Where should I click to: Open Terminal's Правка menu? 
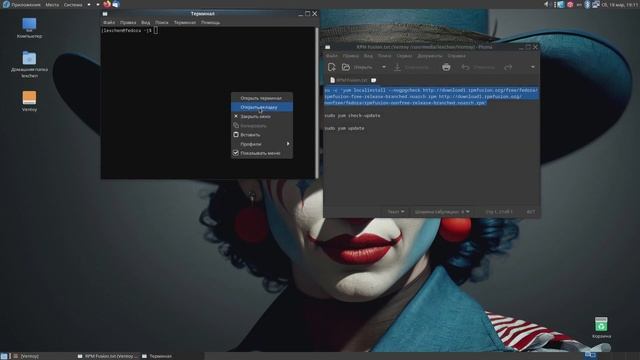128,22
